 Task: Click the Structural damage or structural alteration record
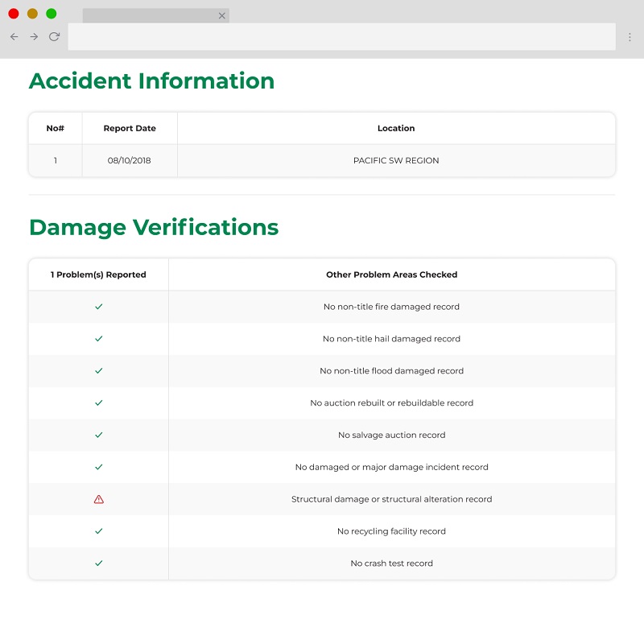[x=391, y=499]
